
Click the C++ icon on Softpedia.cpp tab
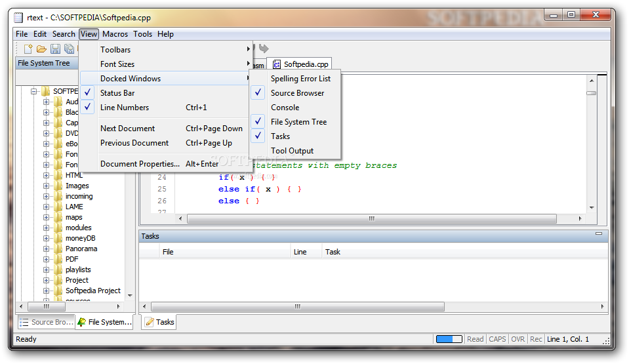tap(276, 64)
